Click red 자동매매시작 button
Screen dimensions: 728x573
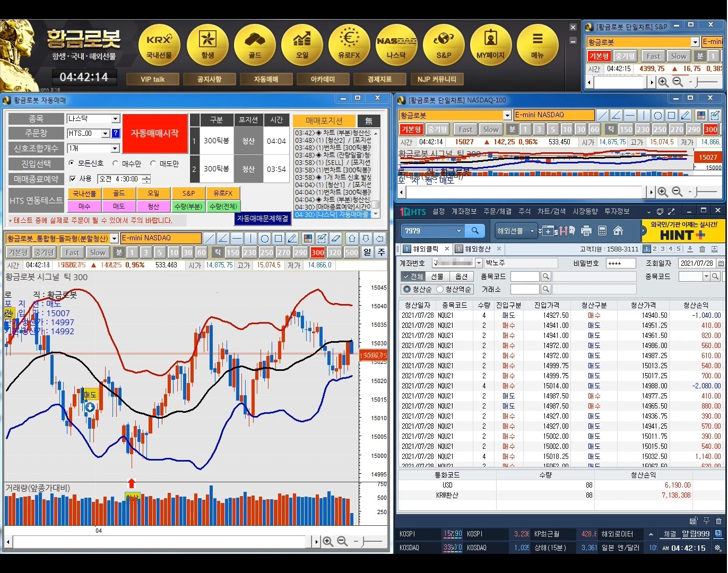pos(155,134)
